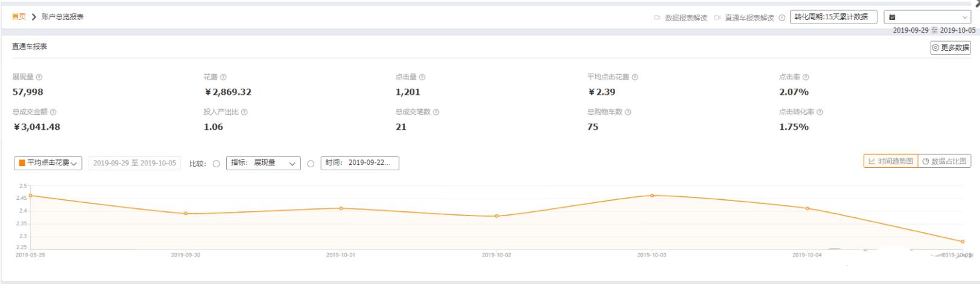Viewport: 980px width, 285px height.
Task: Select the compare-by-指标 radio button
Action: (216, 164)
